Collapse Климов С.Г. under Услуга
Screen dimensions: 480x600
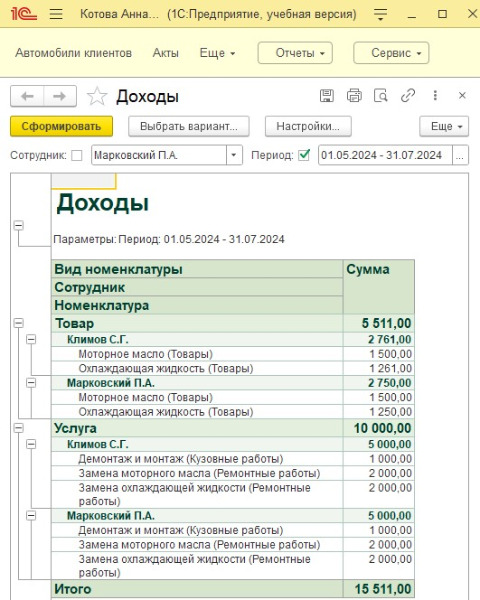31,444
